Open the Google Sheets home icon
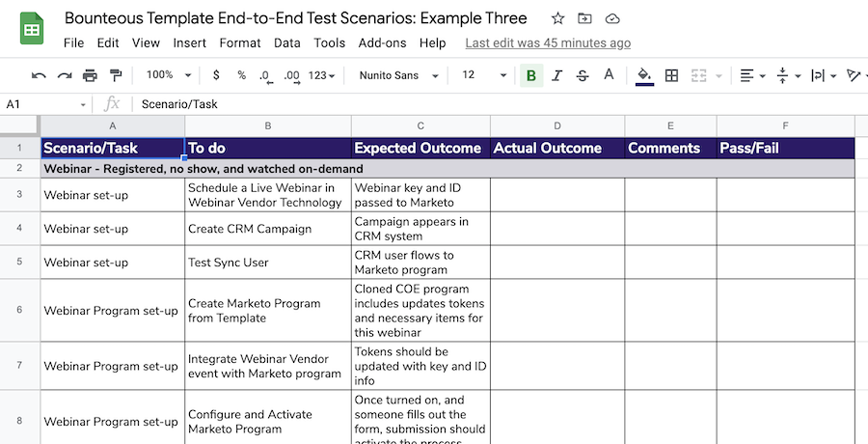This screenshot has width=868, height=444. point(32,29)
